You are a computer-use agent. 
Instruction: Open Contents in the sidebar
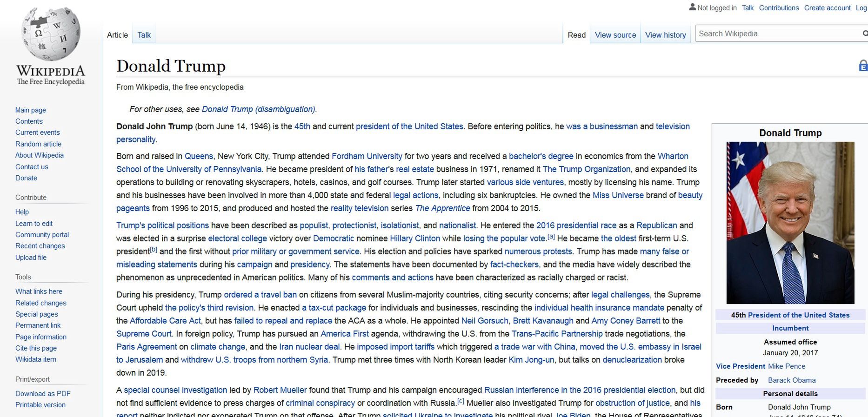29,121
